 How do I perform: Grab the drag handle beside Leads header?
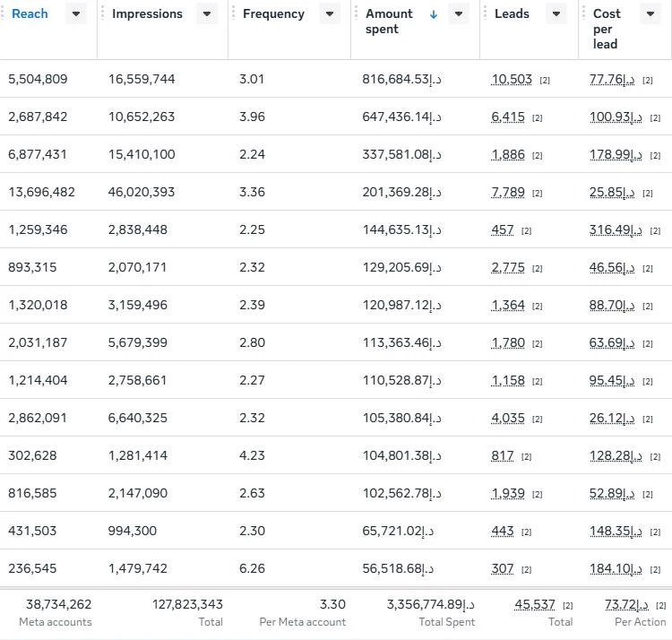click(x=485, y=13)
